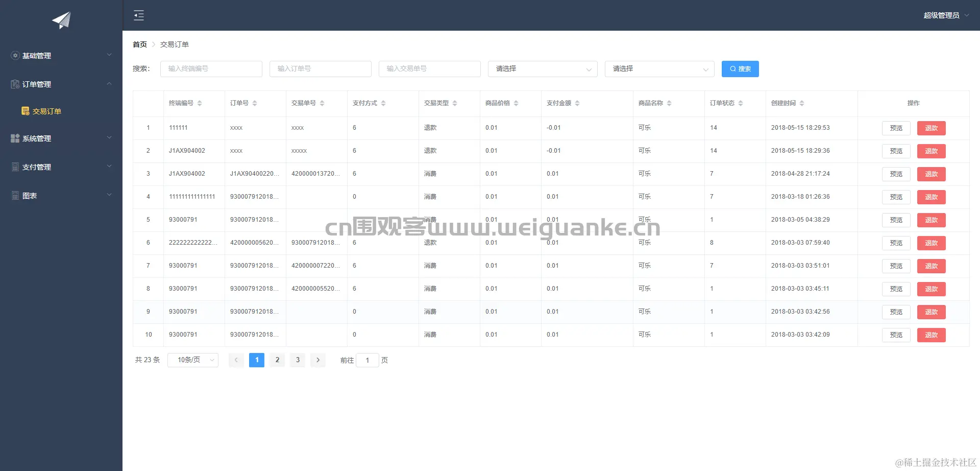980x471 pixels.
Task: Select current page 1 button
Action: (257, 360)
